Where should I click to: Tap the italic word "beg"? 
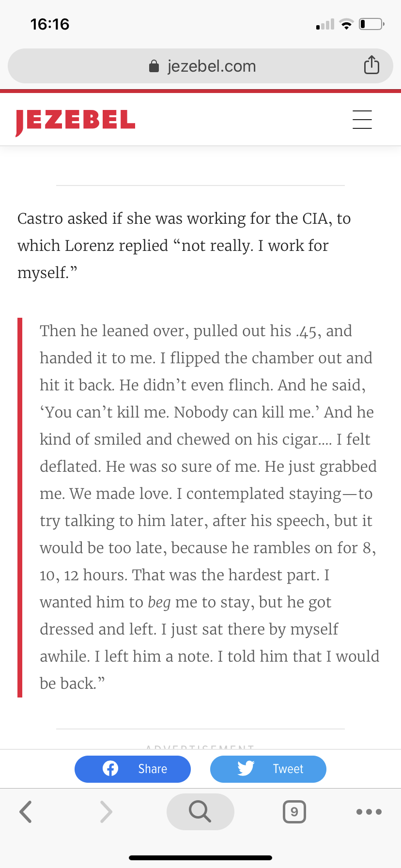click(x=159, y=602)
